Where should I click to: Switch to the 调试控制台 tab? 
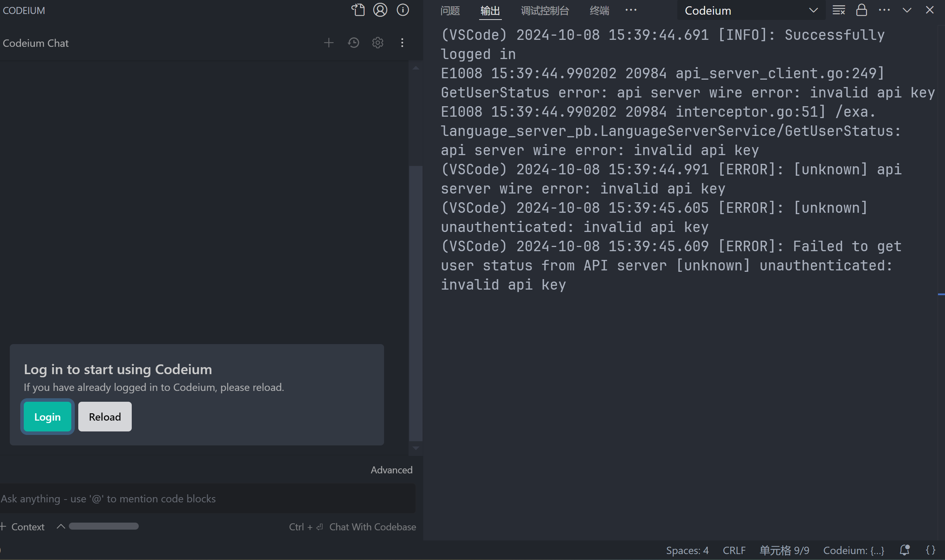click(545, 10)
